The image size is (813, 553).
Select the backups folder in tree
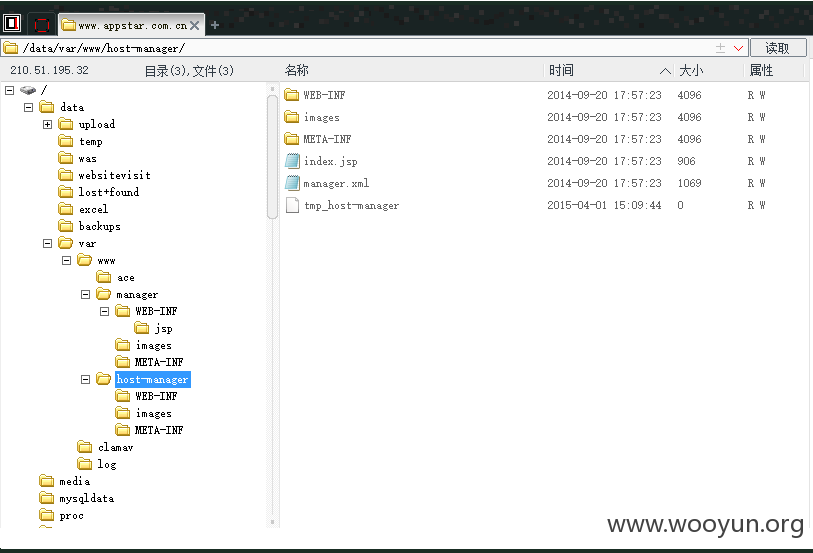coord(99,226)
